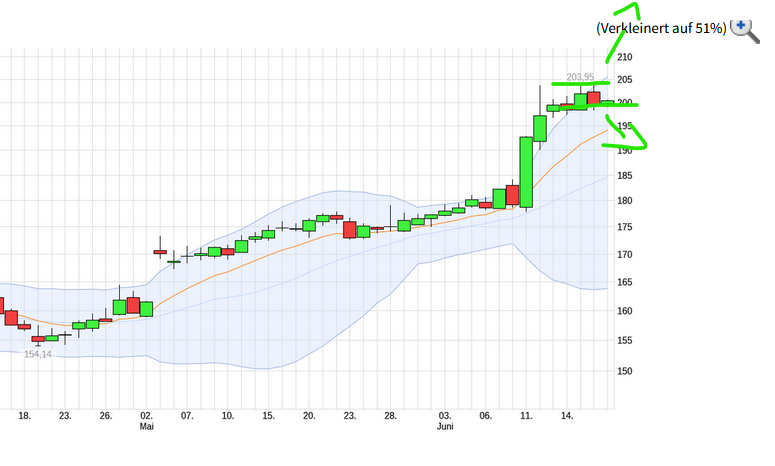Click the '28.' date axis label
The width and height of the screenshot is (775, 466).
(390, 416)
